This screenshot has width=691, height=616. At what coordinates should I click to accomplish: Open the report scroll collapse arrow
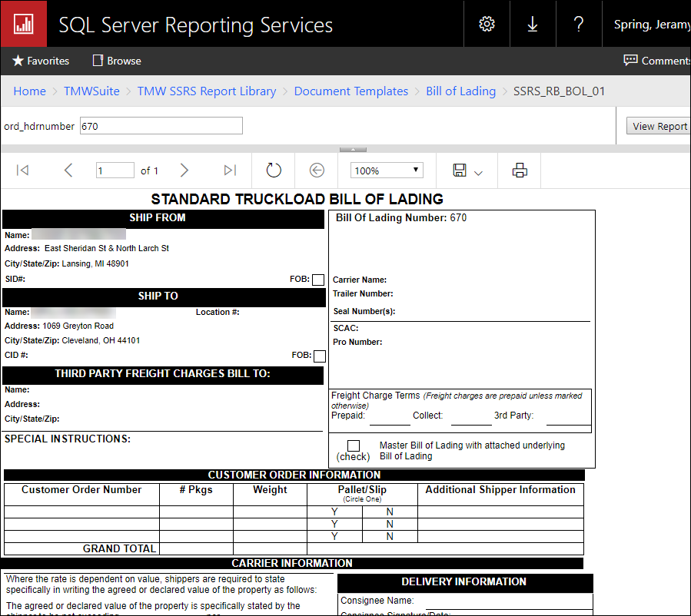(x=353, y=147)
